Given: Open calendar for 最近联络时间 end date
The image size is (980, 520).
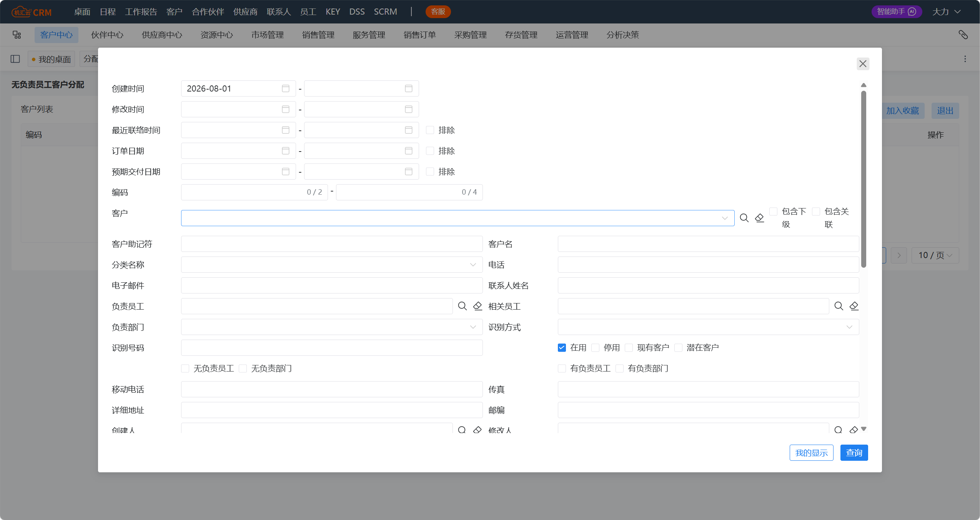Looking at the screenshot, I should coord(408,130).
